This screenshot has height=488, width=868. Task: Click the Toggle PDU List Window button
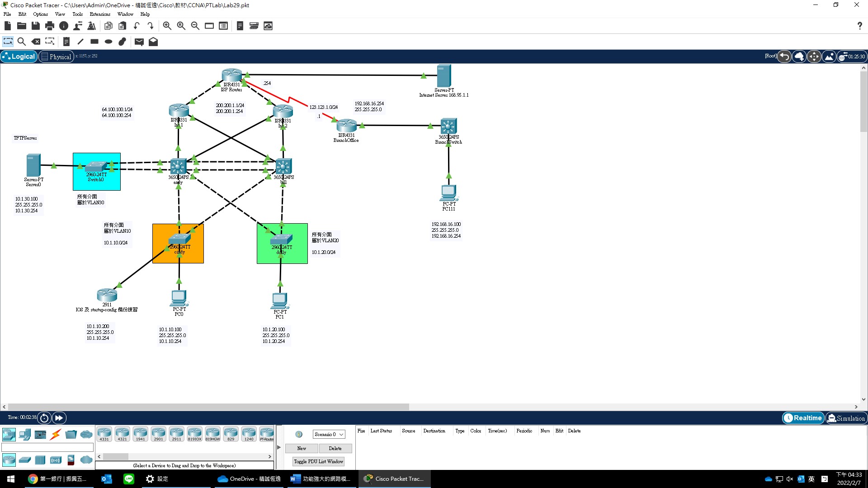[x=318, y=461]
